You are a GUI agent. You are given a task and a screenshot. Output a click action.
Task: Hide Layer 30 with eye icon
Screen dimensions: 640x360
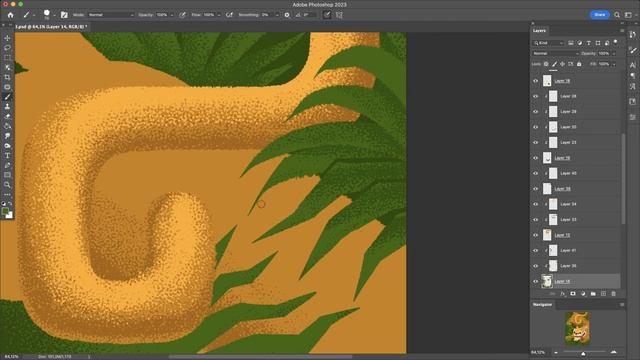(x=536, y=127)
